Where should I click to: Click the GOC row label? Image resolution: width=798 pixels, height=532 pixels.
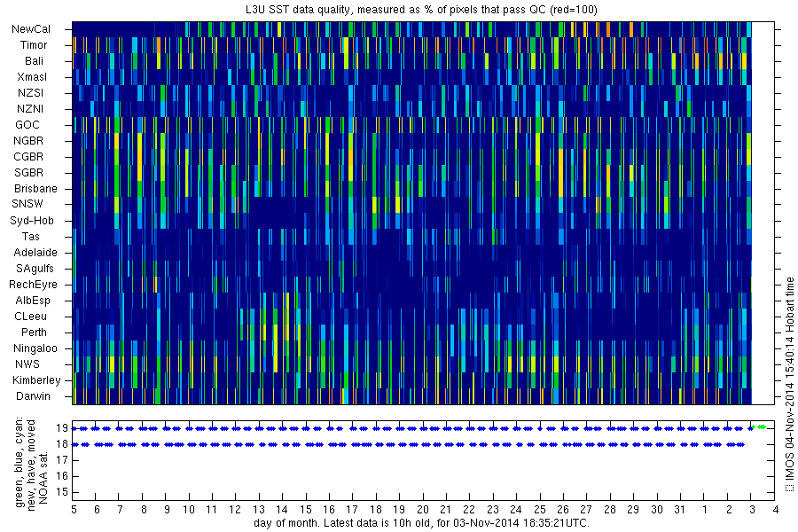pos(27,124)
